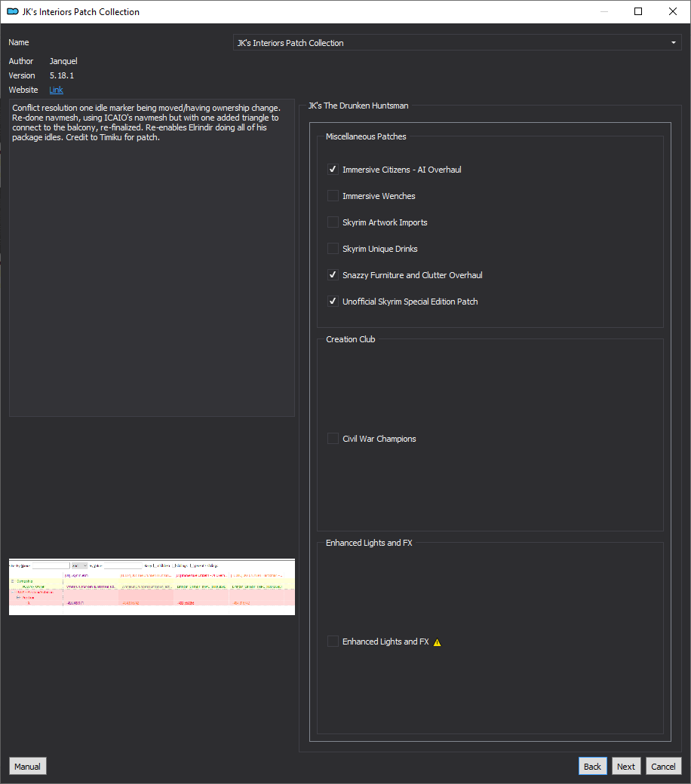Minimize the installer window
The image size is (691, 784).
[604, 11]
